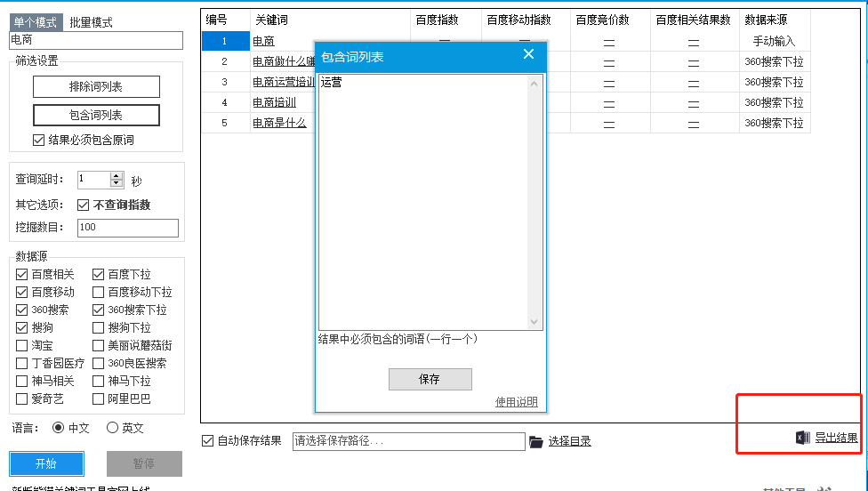Screen dimensions: 868x491
Task: Click the 包含词 text area with 运营
Action: pyautogui.click(x=423, y=202)
